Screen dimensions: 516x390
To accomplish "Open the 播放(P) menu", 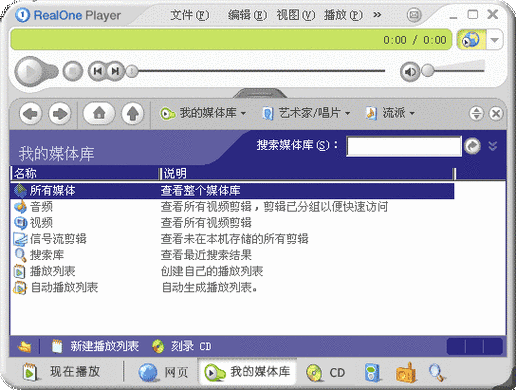I will click(343, 15).
